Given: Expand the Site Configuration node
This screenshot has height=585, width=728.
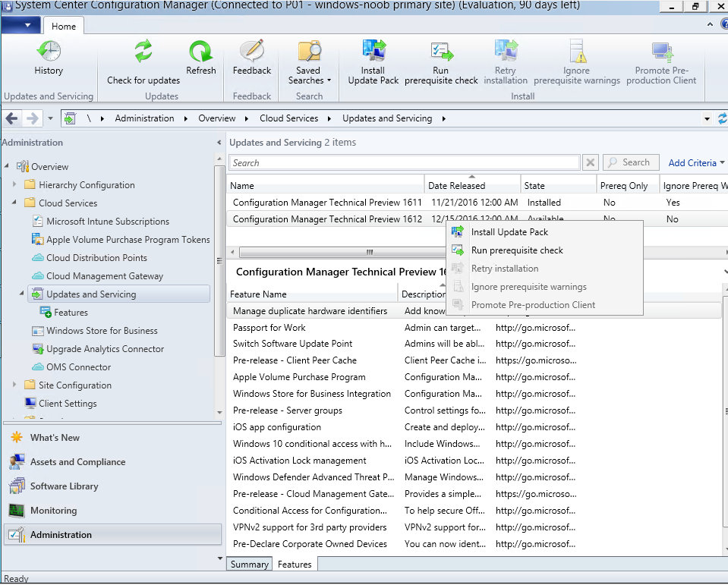Looking at the screenshot, I should point(14,385).
